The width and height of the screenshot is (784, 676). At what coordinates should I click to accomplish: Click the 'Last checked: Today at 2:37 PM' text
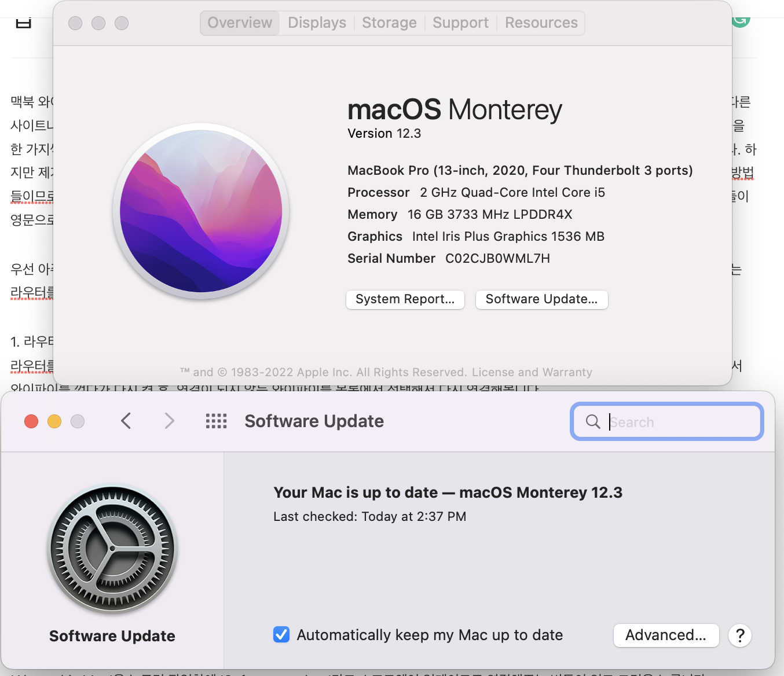pyautogui.click(x=370, y=517)
